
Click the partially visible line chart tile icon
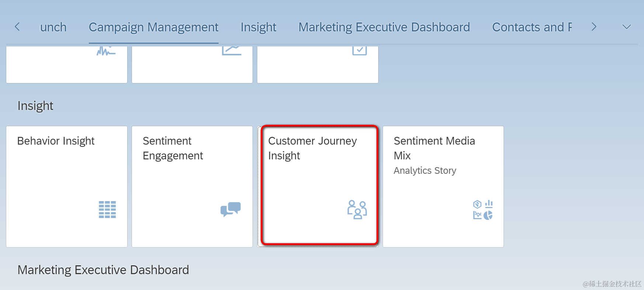(232, 51)
